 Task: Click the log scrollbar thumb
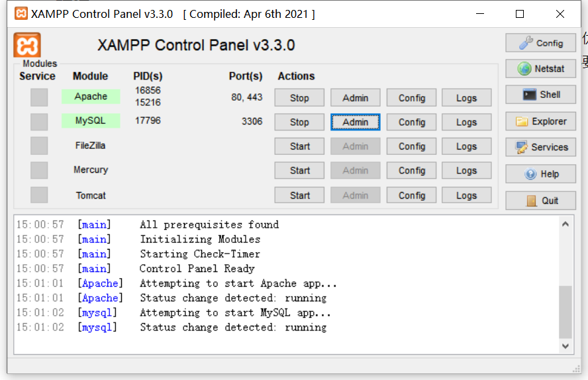pos(565,312)
